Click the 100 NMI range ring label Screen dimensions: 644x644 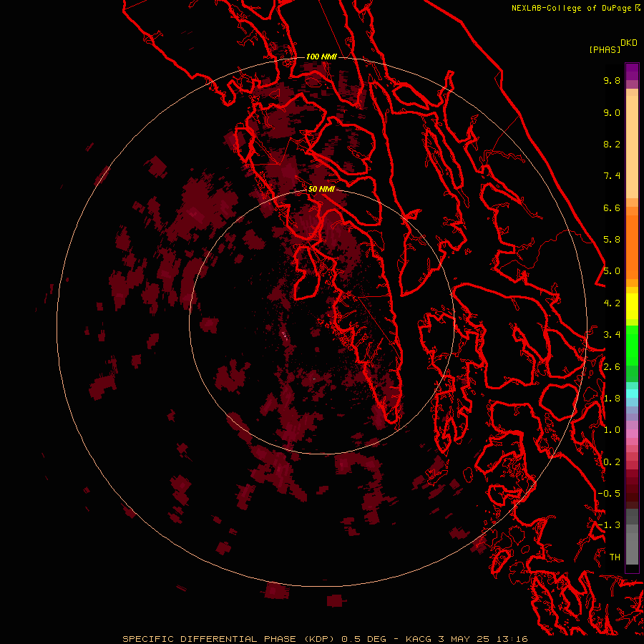point(321,57)
